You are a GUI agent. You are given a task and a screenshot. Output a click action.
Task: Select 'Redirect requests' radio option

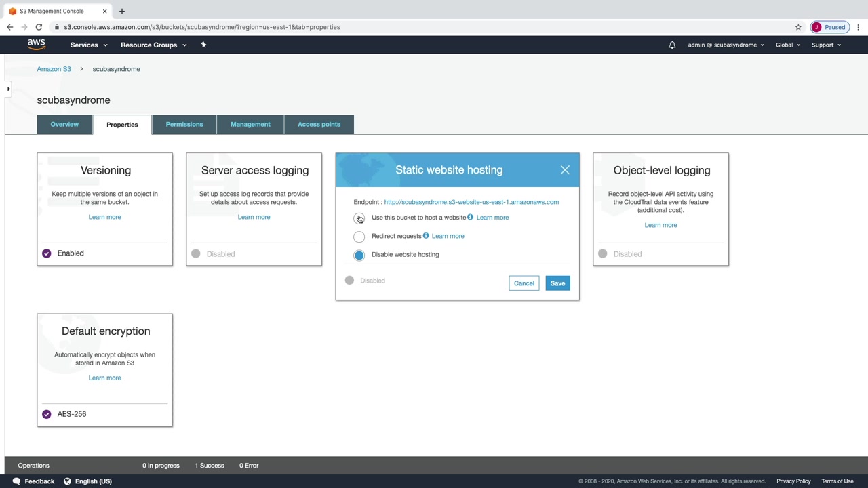click(x=359, y=236)
